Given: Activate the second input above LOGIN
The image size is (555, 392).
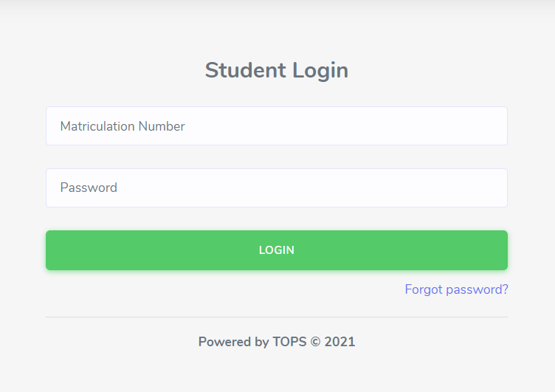Looking at the screenshot, I should (276, 188).
